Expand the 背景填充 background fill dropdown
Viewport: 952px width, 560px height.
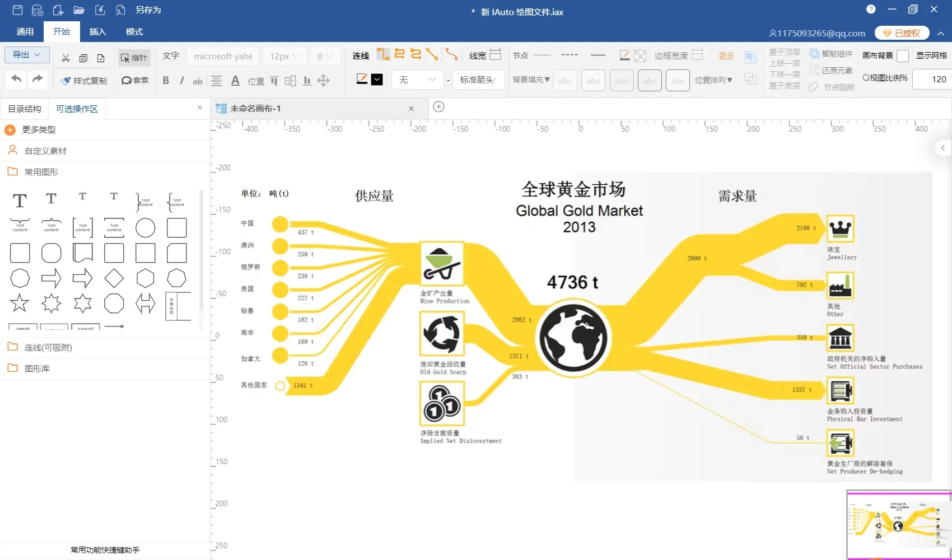(x=531, y=80)
